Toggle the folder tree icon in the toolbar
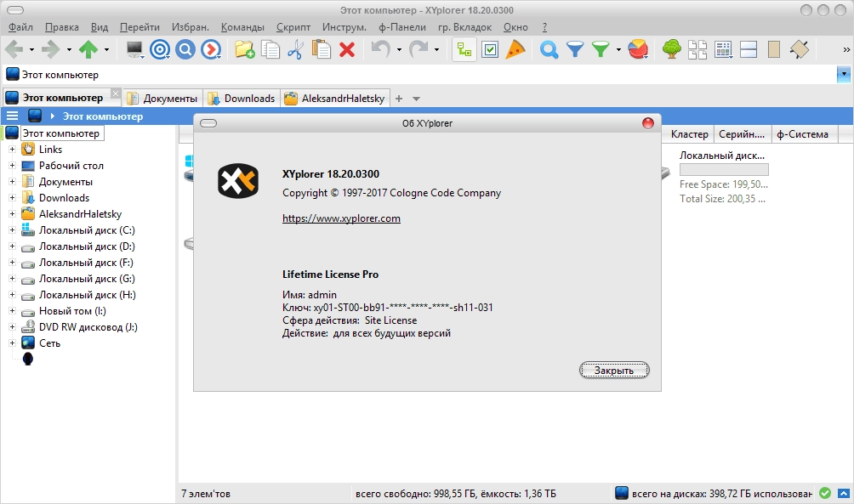 464,49
